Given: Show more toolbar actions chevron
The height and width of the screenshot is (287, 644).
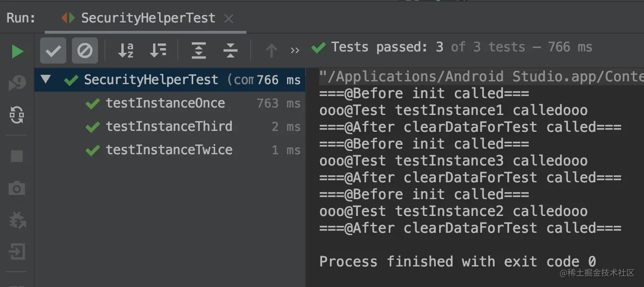Looking at the screenshot, I should pyautogui.click(x=294, y=50).
